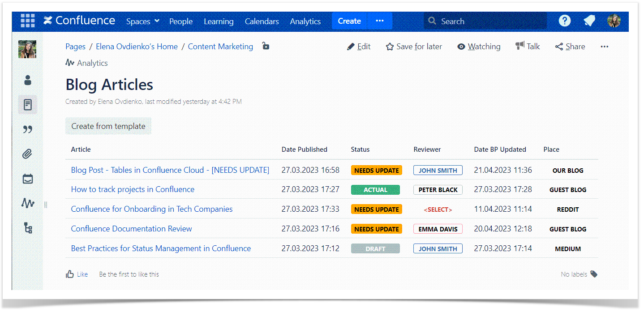Click the MEDIUM place value
The width and height of the screenshot is (644, 312).
[x=568, y=249]
